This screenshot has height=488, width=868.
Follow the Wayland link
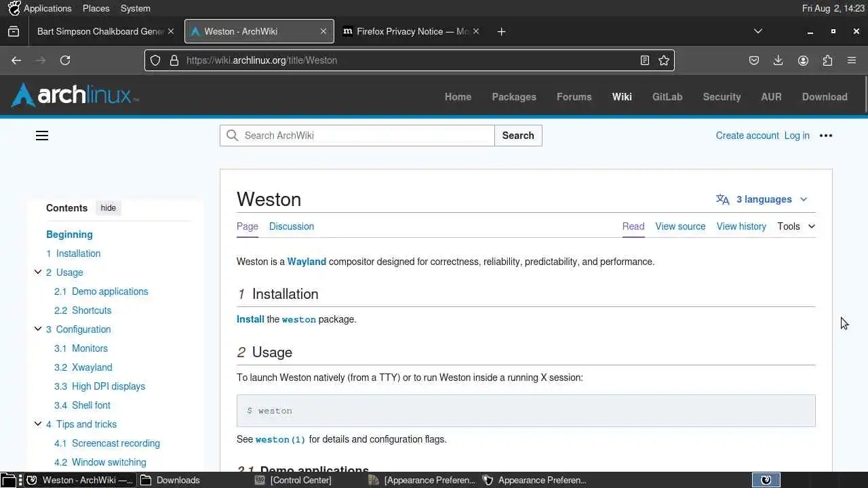307,262
